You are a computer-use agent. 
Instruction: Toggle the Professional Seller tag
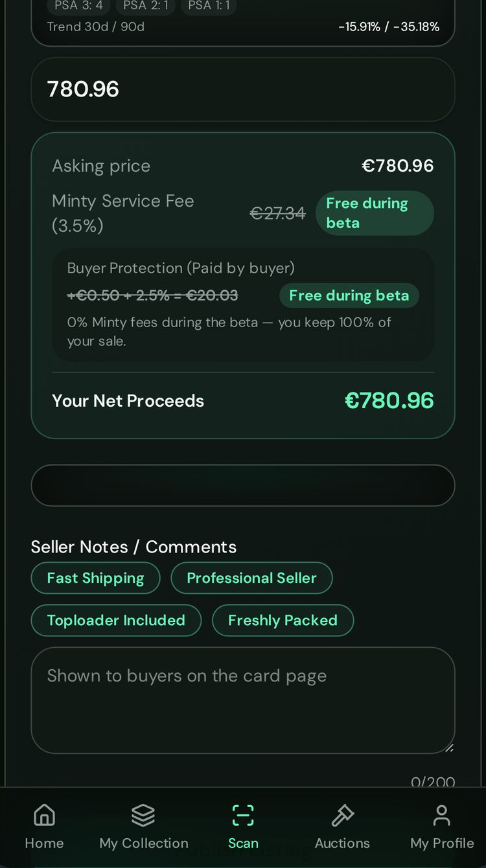click(251, 578)
